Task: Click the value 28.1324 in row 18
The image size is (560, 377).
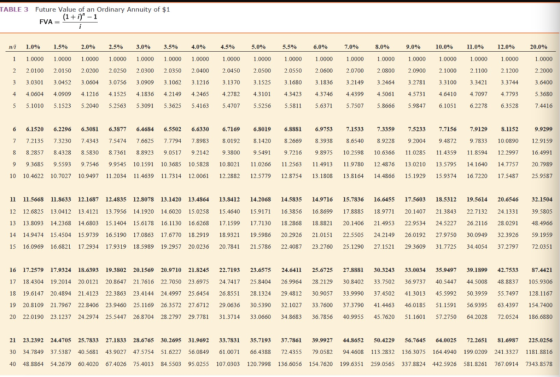Action: click(x=260, y=294)
